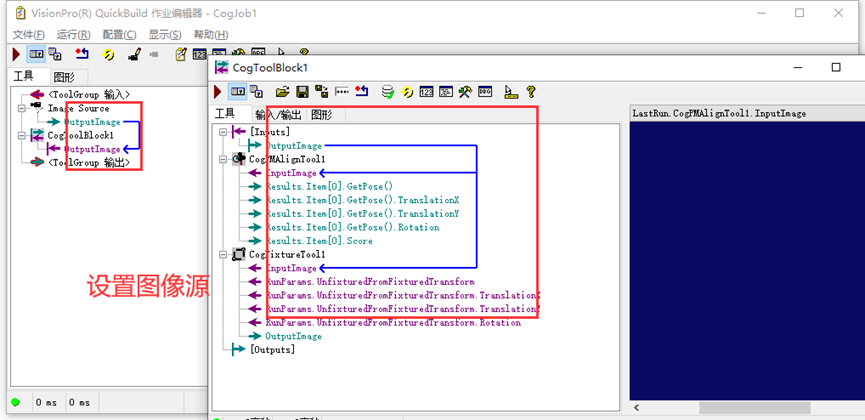Open floating tool display in CogToolBlock1 toolbar
Image resolution: width=865 pixels, height=420 pixels.
click(x=256, y=92)
